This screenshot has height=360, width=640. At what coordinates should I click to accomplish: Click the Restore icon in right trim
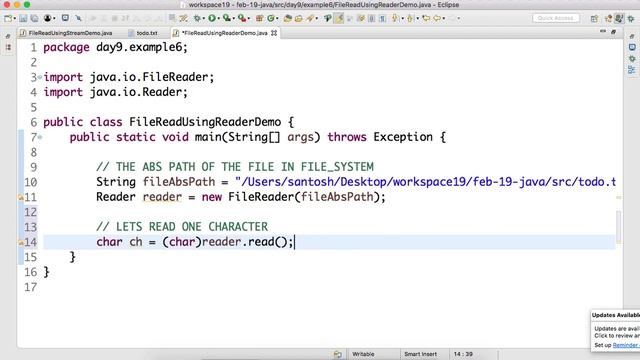[x=632, y=37]
